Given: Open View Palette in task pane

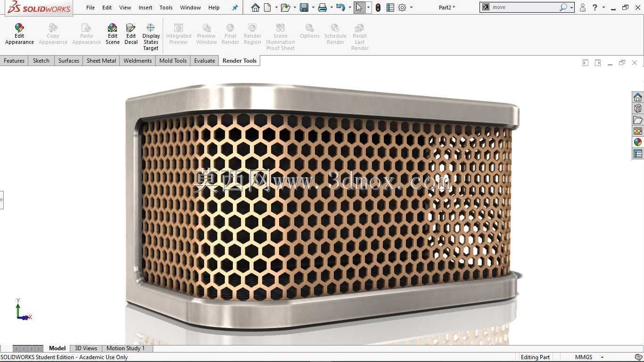Looking at the screenshot, I should coord(638,131).
